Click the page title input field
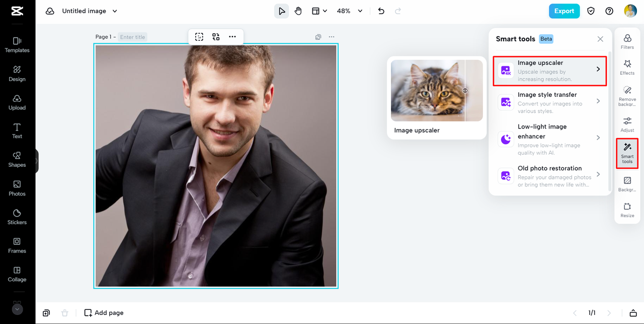 133,37
